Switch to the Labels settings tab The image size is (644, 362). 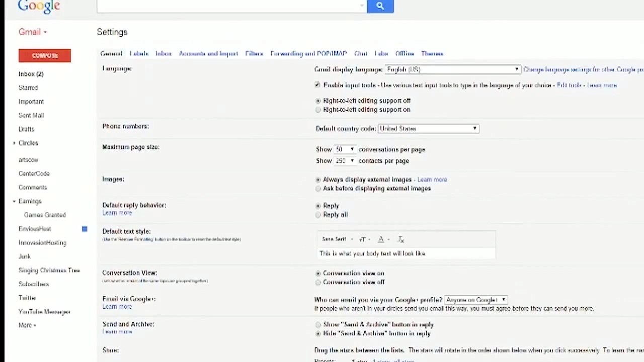coord(139,53)
